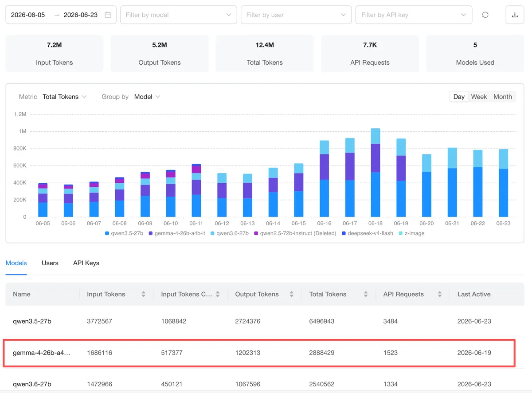Switch to the API Keys tab
Screen dimensions: 532x393
click(x=86, y=263)
